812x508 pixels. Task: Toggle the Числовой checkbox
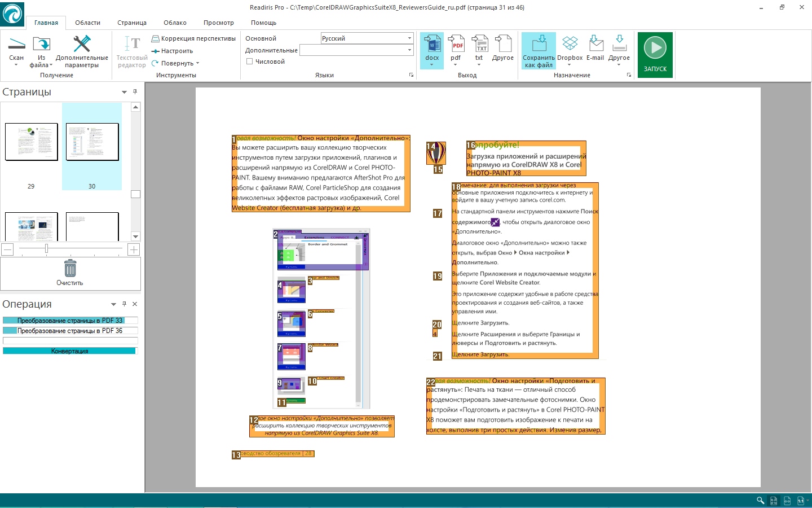249,62
